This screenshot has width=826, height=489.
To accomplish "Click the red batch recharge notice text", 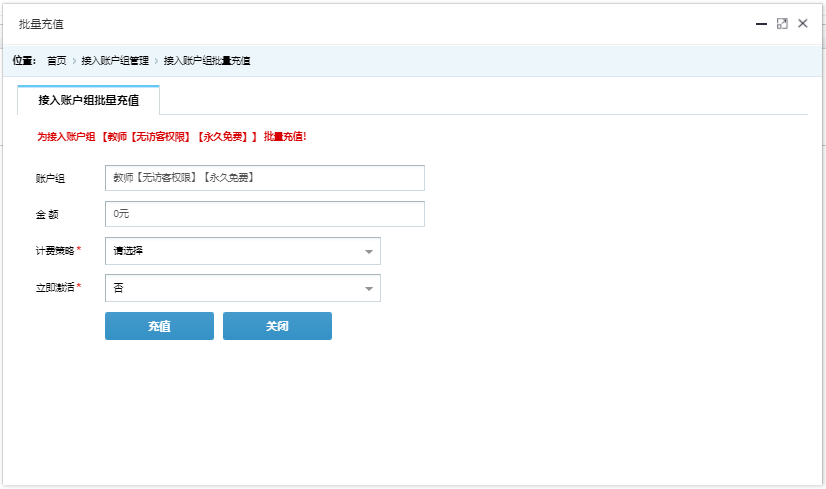I will coord(172,137).
